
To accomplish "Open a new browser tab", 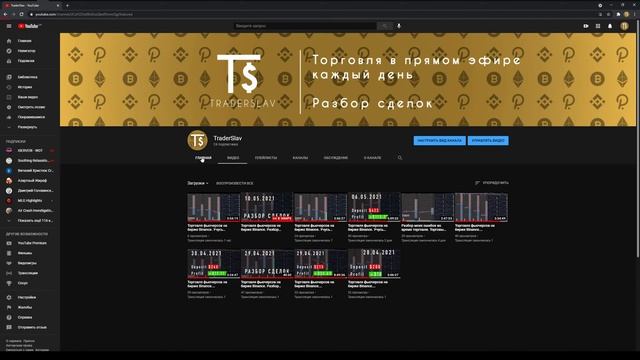I will pyautogui.click(x=67, y=5).
